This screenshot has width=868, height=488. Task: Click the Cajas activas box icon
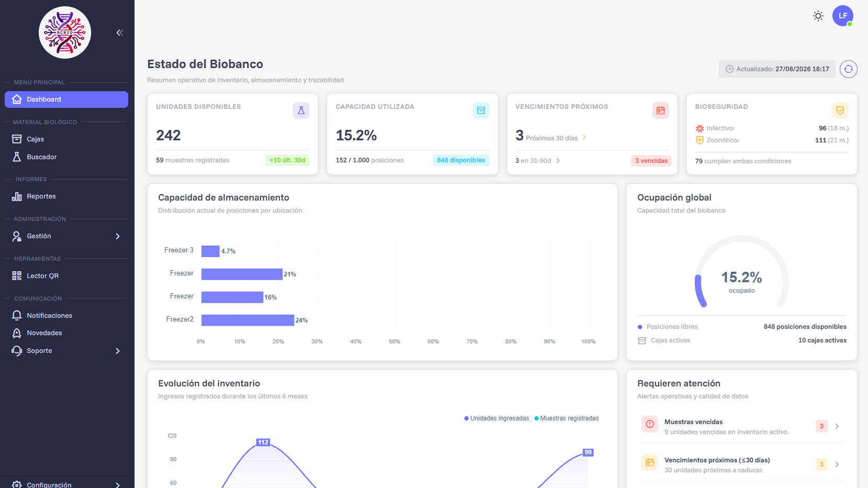click(642, 341)
